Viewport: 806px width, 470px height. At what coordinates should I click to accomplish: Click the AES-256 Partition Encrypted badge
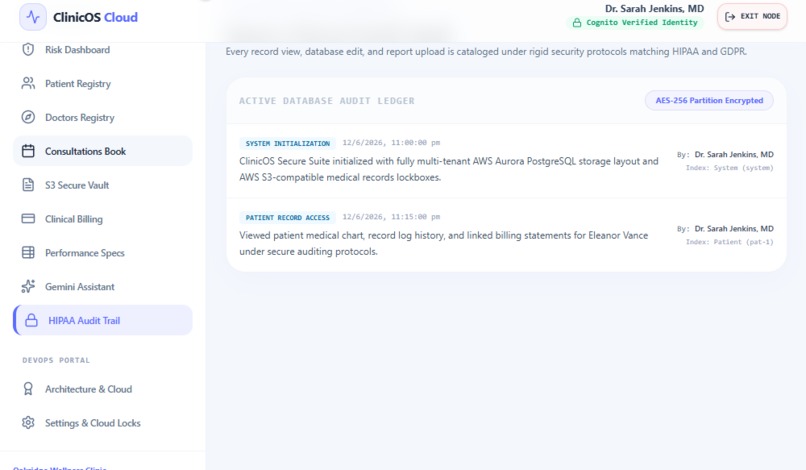point(709,100)
